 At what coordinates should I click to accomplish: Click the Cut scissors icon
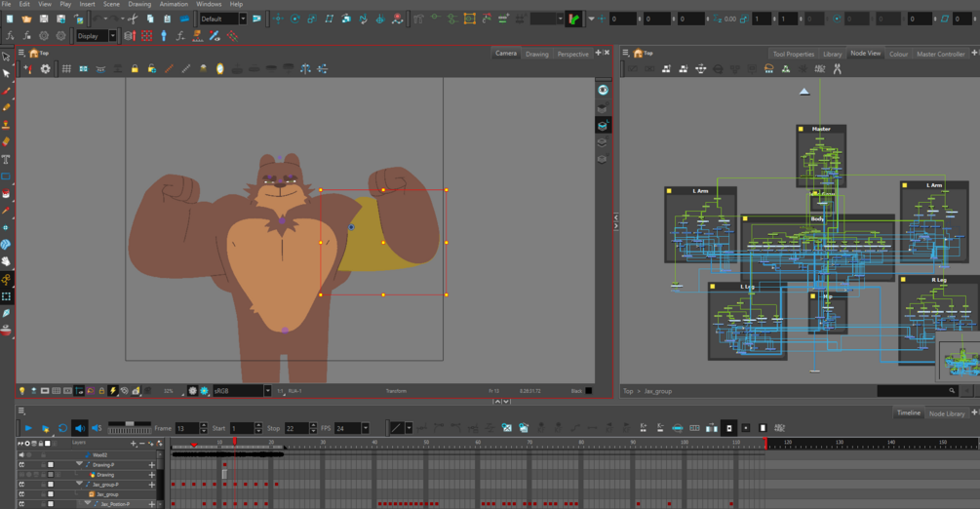(x=133, y=19)
